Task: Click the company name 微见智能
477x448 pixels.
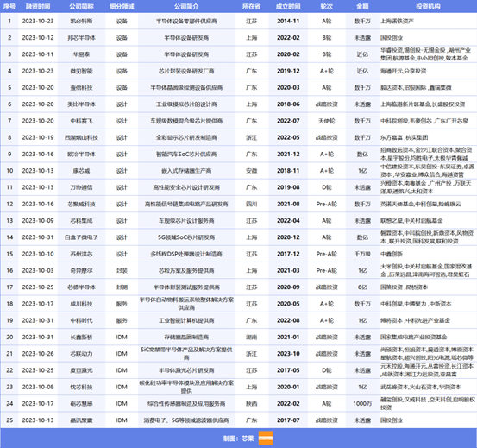Action: point(81,71)
